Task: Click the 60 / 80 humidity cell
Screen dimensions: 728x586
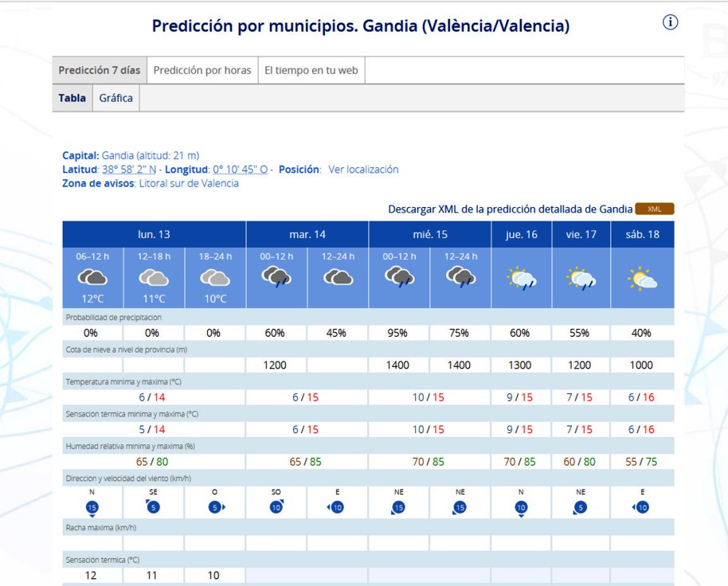Action: pos(579,462)
